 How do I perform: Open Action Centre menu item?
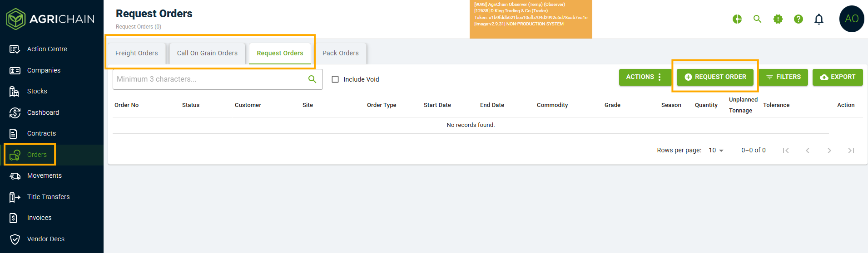(x=52, y=49)
